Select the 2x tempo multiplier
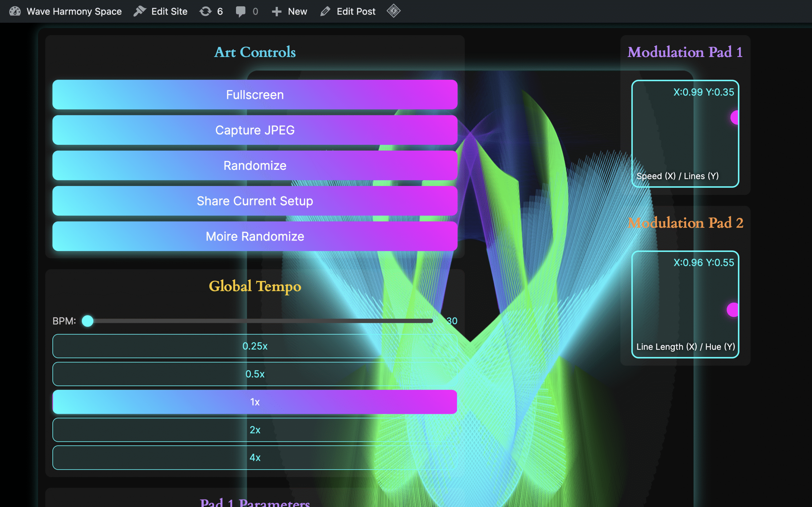This screenshot has width=812, height=507. 255,430
